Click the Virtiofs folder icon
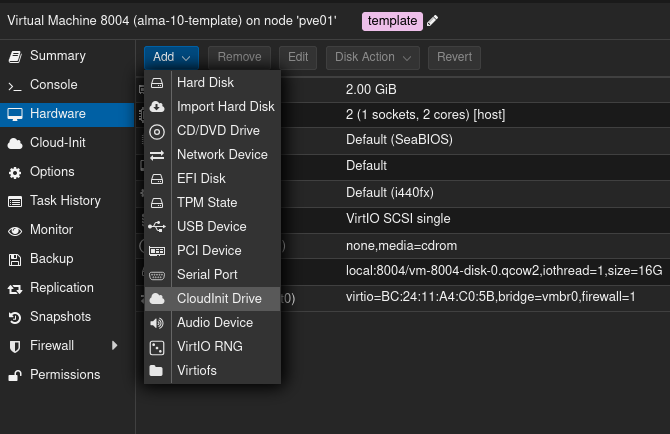 click(x=157, y=371)
